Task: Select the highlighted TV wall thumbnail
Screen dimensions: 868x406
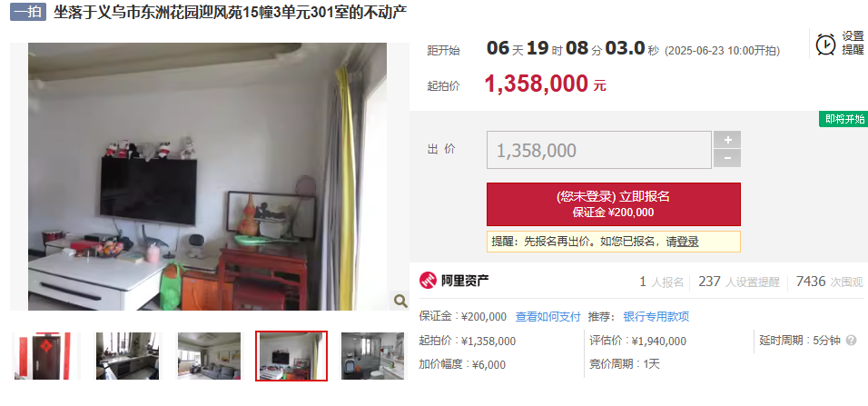Action: pyautogui.click(x=291, y=356)
